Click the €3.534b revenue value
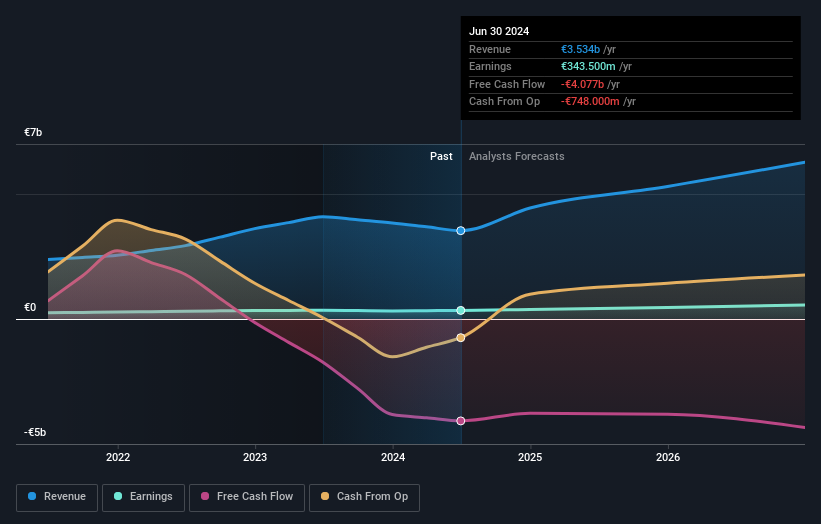 [x=581, y=49]
